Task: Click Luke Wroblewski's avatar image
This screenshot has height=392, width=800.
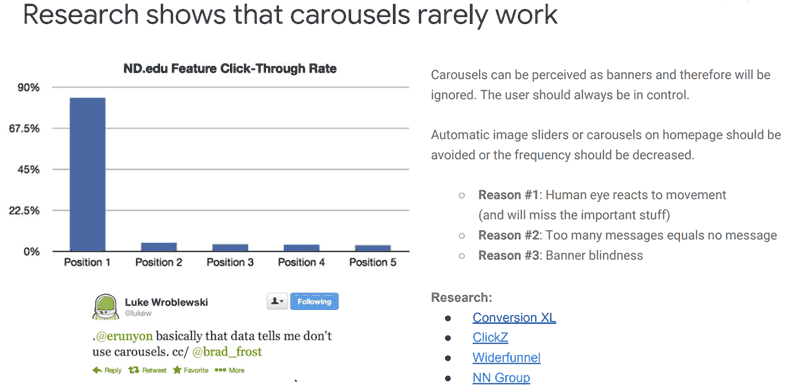Action: tap(105, 307)
